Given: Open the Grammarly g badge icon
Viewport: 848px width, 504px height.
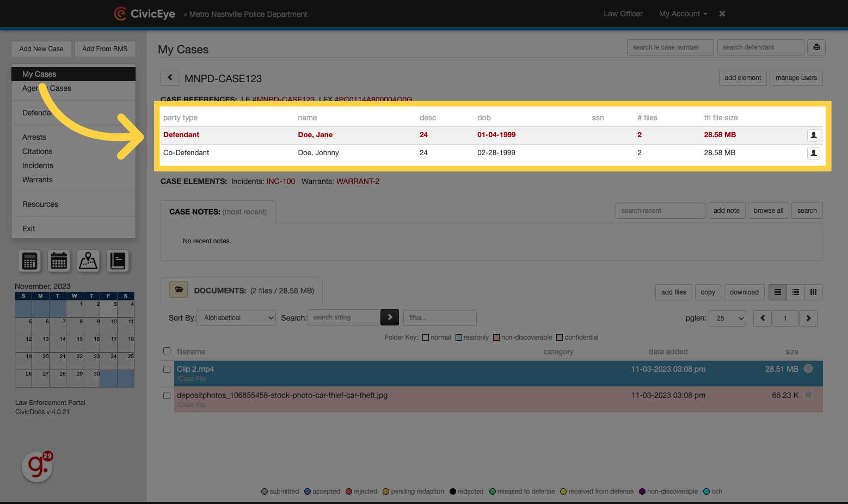Looking at the screenshot, I should point(37,466).
